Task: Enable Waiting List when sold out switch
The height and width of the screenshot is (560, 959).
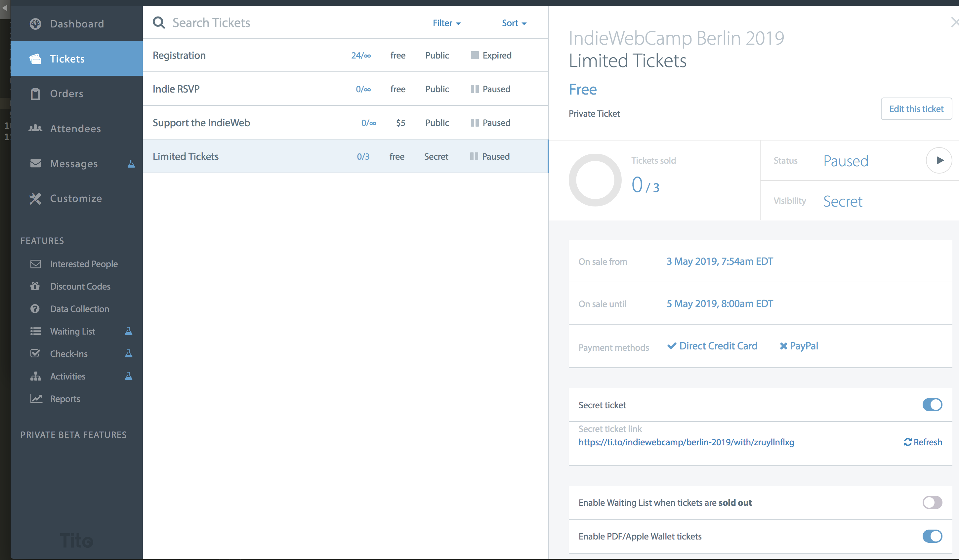Action: coord(932,502)
